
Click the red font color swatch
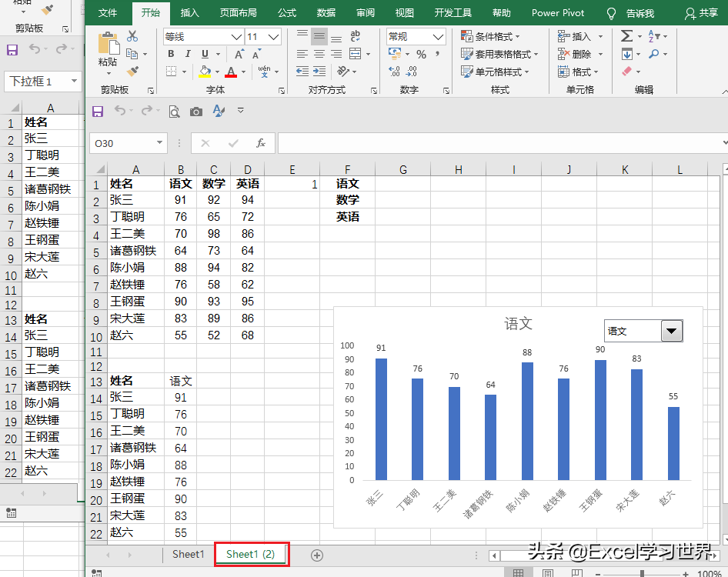[231, 72]
